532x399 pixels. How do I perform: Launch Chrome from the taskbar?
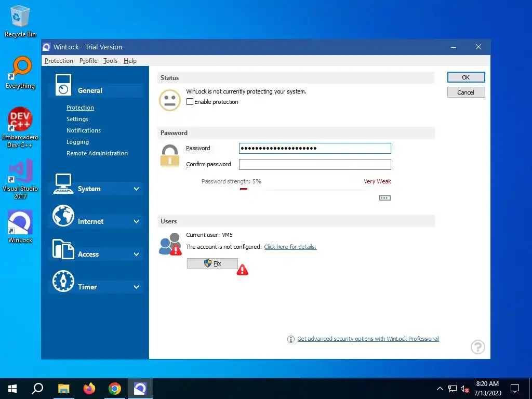pos(115,389)
